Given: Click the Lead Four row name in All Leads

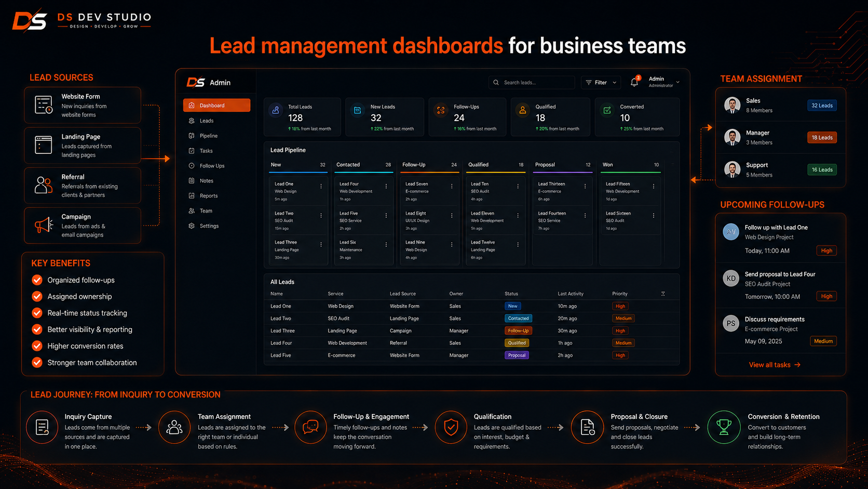Looking at the screenshot, I should pos(281,343).
